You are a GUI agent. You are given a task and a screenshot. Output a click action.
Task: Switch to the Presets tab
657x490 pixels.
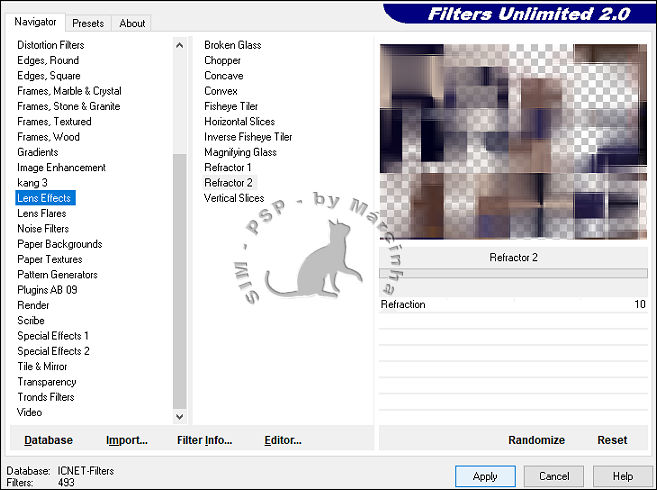pos(88,23)
